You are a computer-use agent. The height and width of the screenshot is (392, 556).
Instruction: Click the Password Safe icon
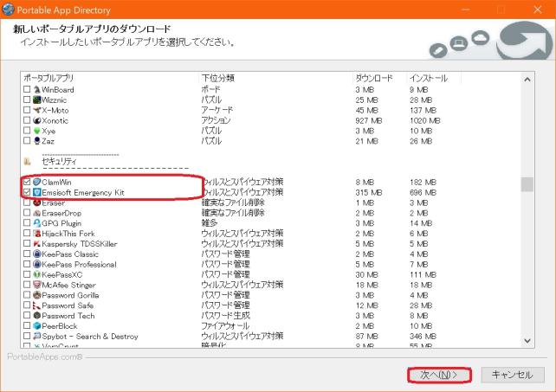click(x=37, y=305)
